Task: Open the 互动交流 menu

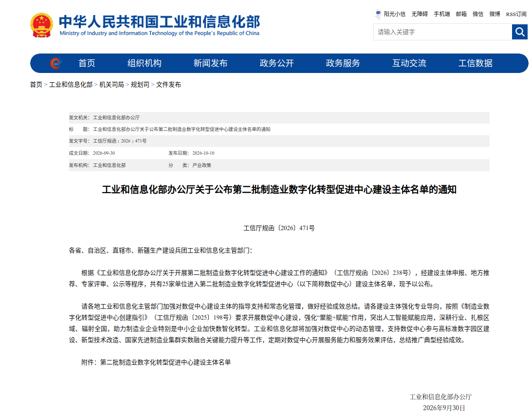Action: click(409, 63)
